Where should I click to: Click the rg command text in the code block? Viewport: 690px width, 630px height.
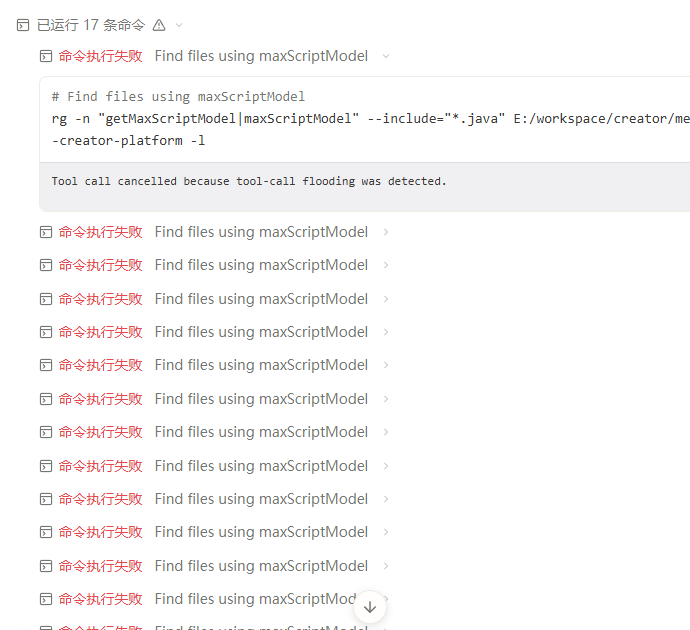tap(371, 130)
